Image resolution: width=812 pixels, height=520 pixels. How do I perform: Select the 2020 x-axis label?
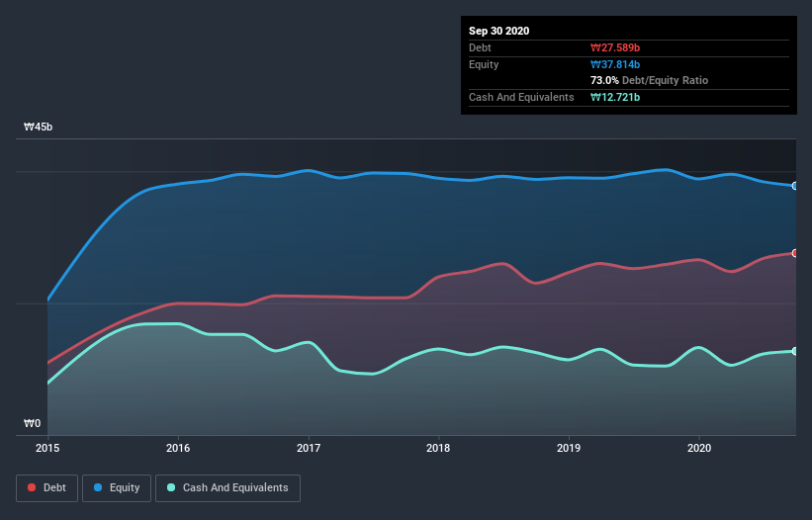click(x=699, y=448)
